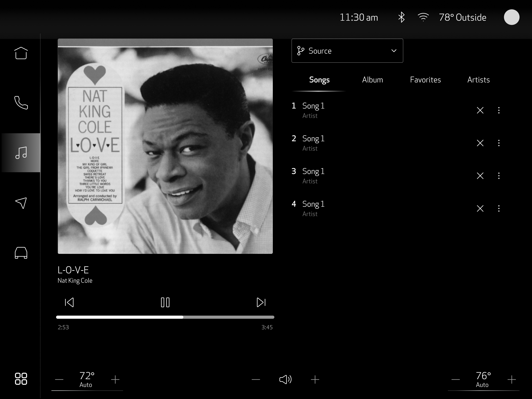Viewport: 532px width, 399px height.
Task: Lower the 72° left temperature
Action: (59, 380)
